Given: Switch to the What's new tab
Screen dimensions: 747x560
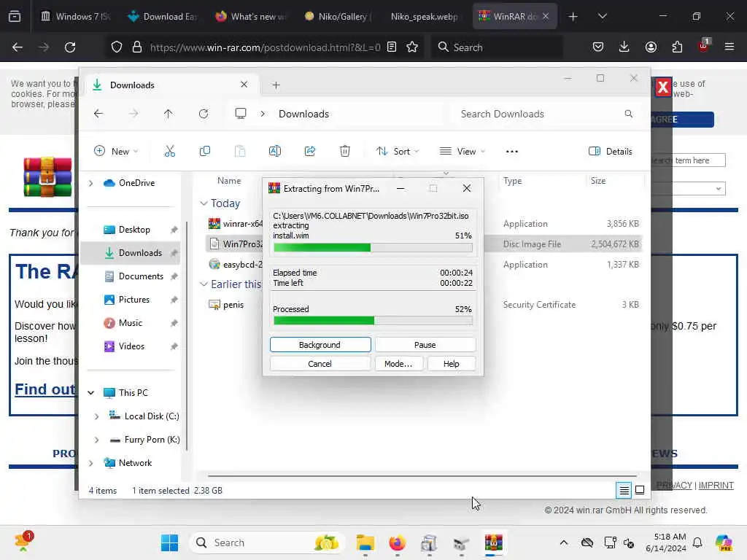Looking at the screenshot, I should 250,16.
